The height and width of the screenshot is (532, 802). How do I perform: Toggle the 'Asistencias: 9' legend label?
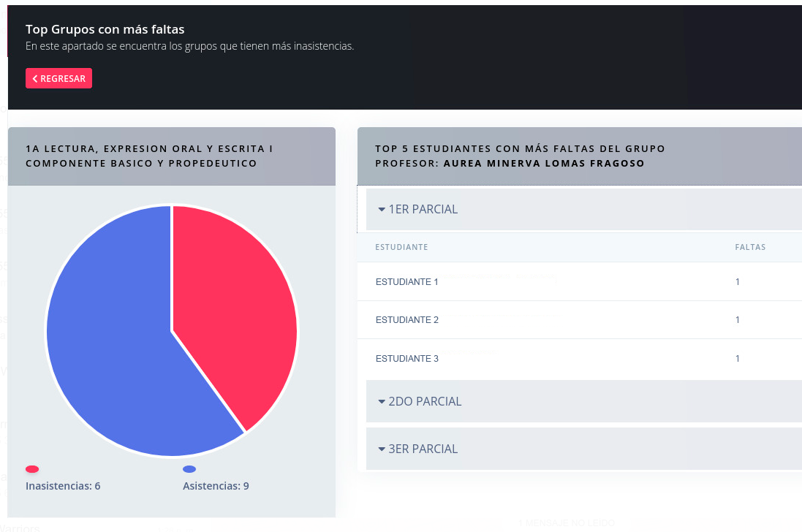click(216, 486)
